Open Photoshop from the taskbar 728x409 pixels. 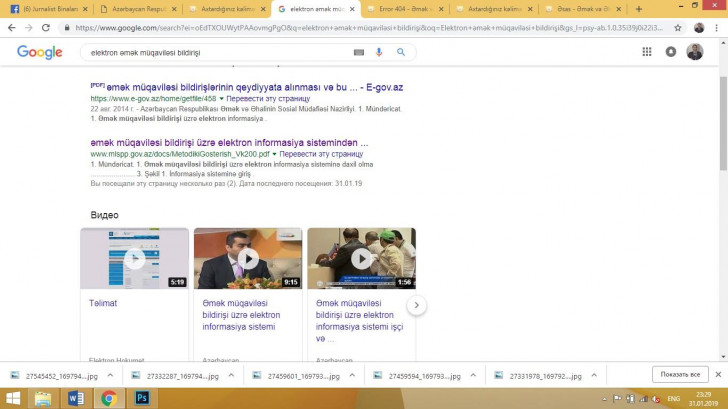(142, 398)
